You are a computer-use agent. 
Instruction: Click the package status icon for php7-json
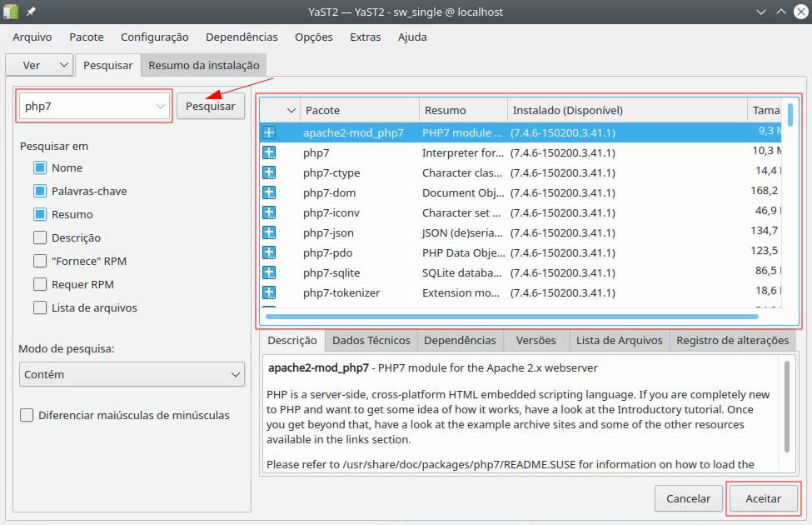click(x=269, y=232)
